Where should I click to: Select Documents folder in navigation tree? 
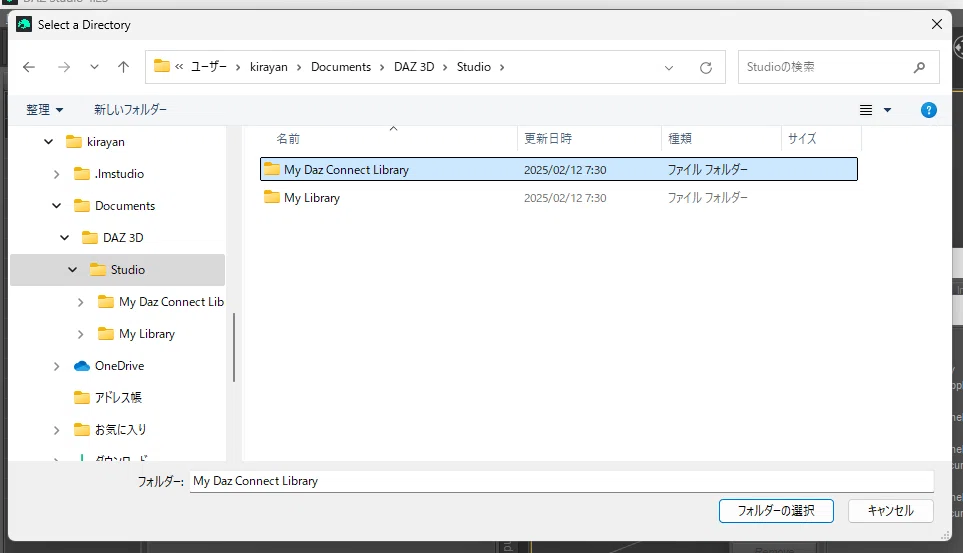125,206
